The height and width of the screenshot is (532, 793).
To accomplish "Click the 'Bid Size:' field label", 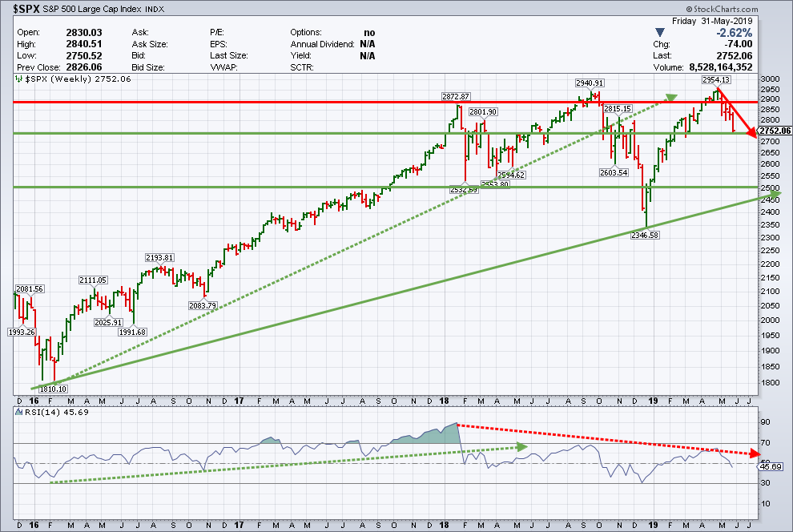I will click(x=148, y=67).
